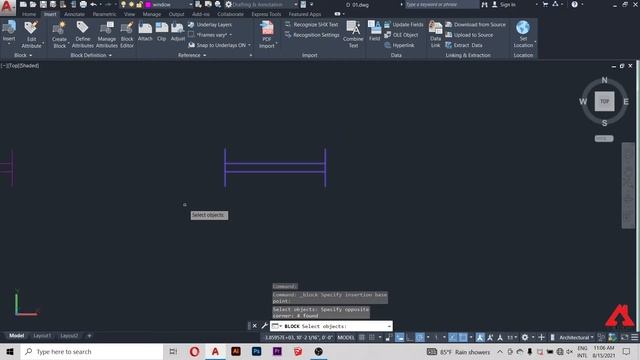
Task: Click the keyword search box
Action: (442, 4)
